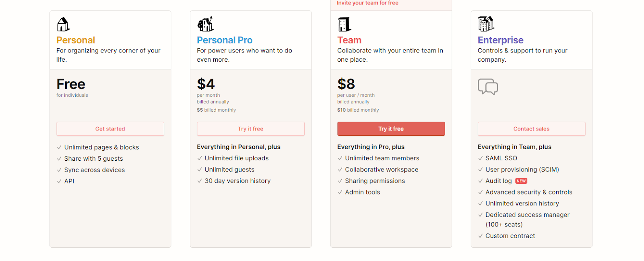Click Try it free under Personal Pro
The height and width of the screenshot is (261, 644).
click(251, 129)
